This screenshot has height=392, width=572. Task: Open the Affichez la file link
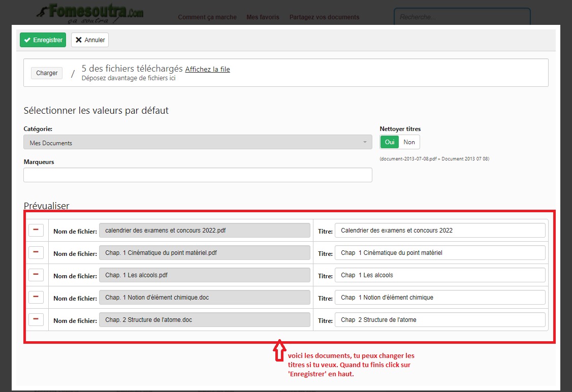(207, 69)
